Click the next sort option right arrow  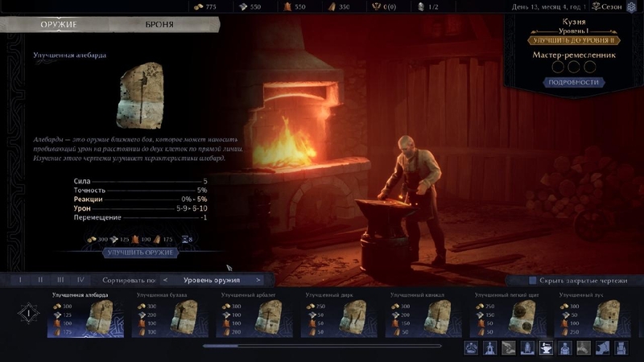pyautogui.click(x=258, y=280)
